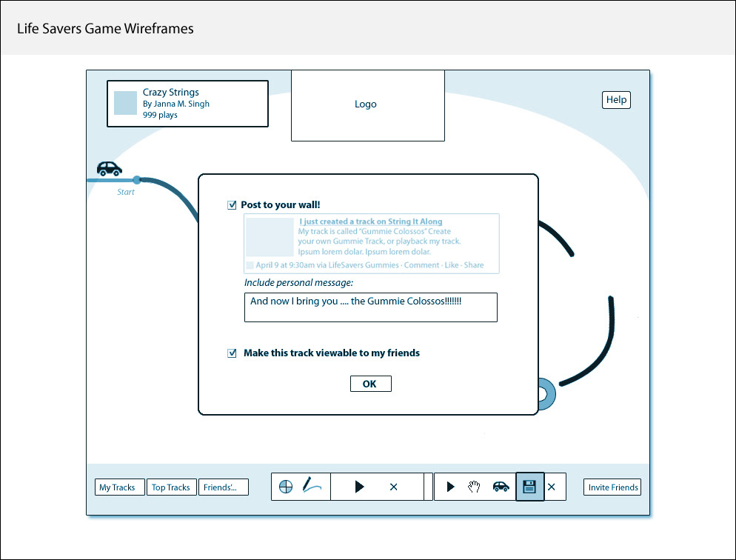This screenshot has height=560, width=736.
Task: Toggle the "Post to your wall!" checkbox
Action: click(232, 204)
